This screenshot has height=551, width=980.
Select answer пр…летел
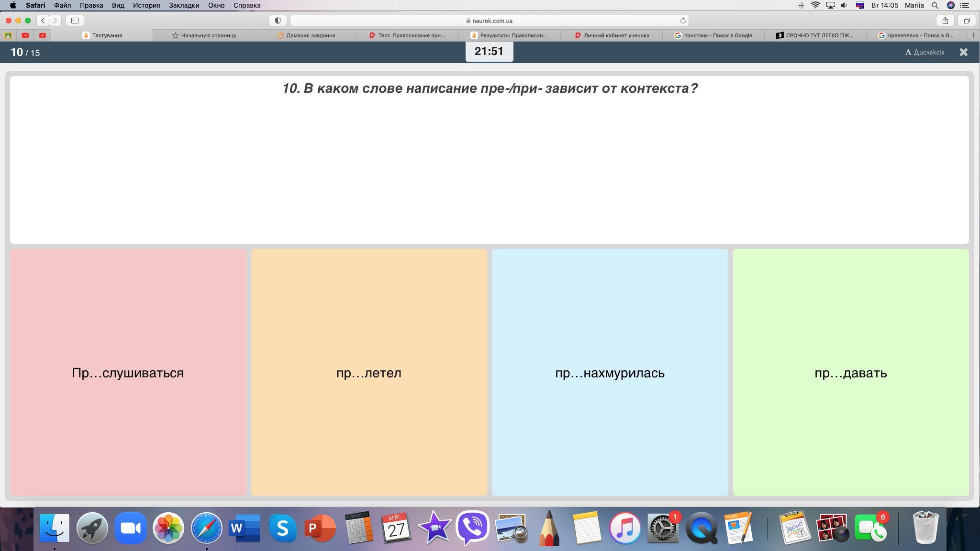click(368, 372)
